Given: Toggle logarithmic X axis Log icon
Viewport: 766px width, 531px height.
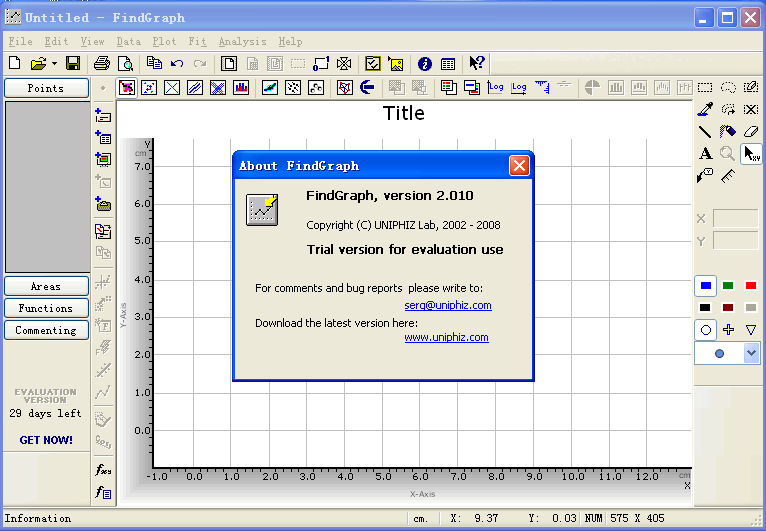Looking at the screenshot, I should [x=519, y=87].
